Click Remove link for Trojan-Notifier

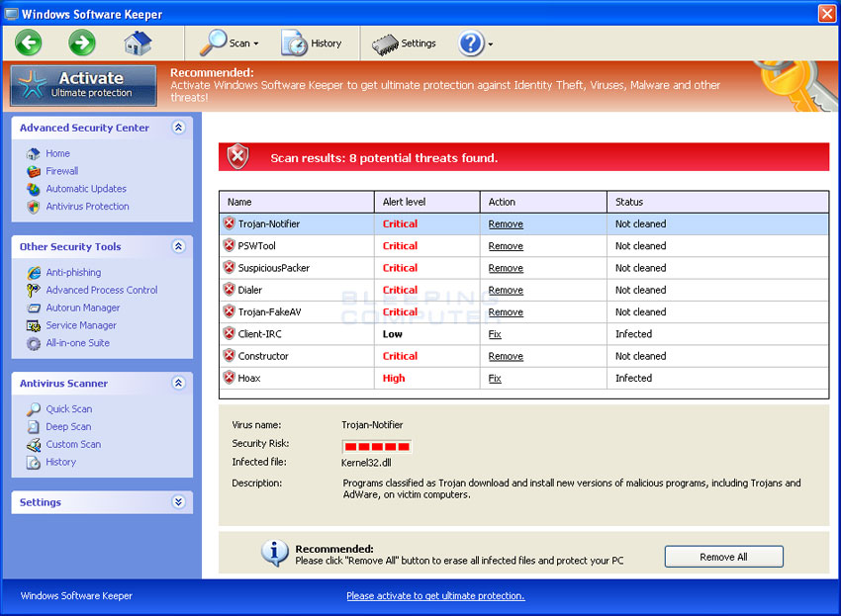pyautogui.click(x=506, y=224)
